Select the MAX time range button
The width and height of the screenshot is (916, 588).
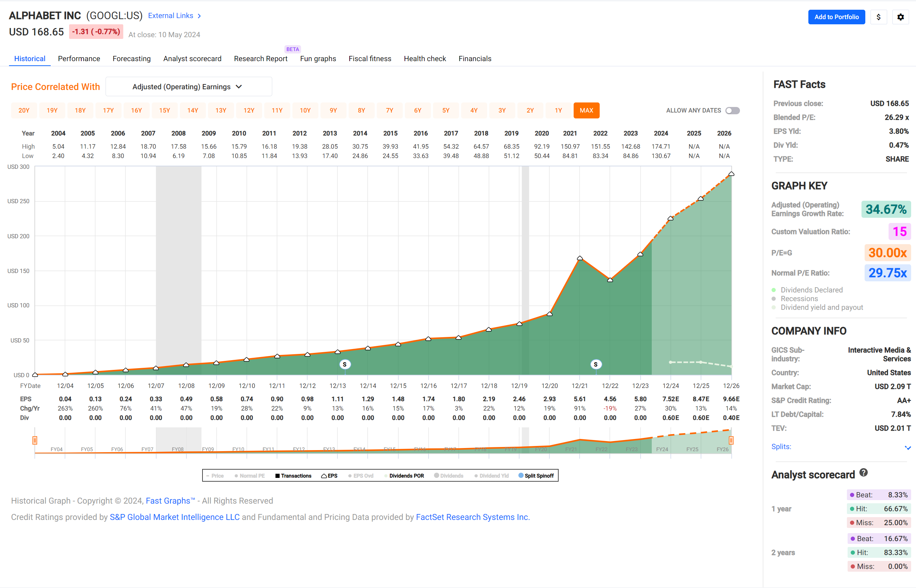click(586, 111)
